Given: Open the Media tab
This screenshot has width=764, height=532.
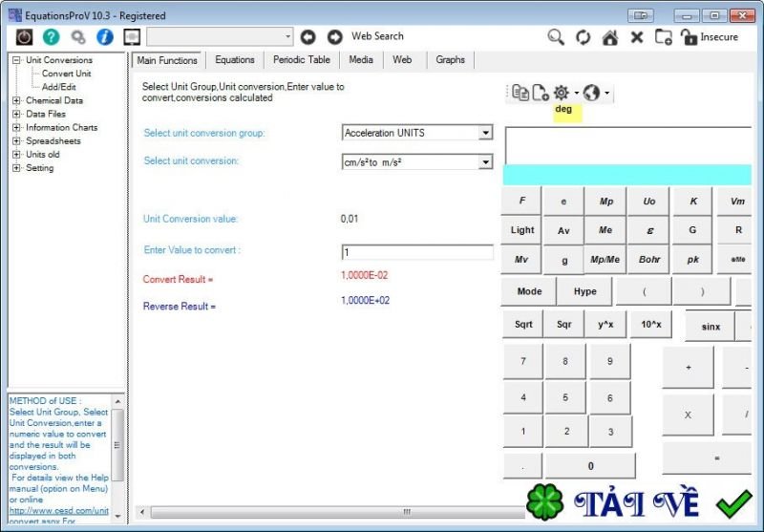Looking at the screenshot, I should 361,60.
